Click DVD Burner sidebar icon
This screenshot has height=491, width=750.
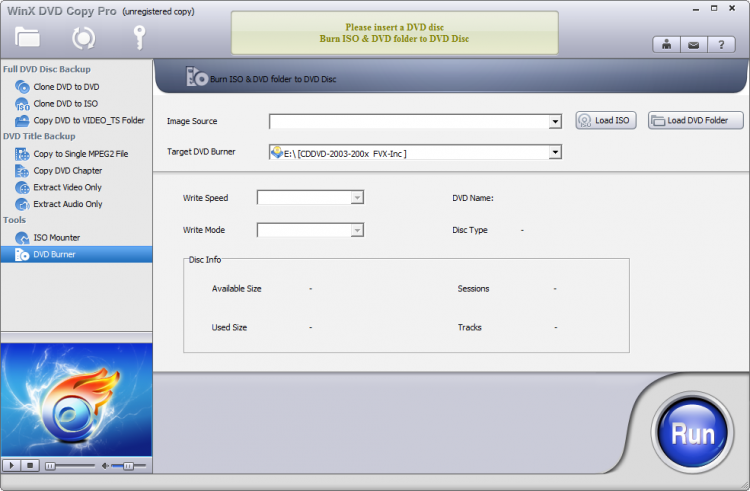coord(22,254)
